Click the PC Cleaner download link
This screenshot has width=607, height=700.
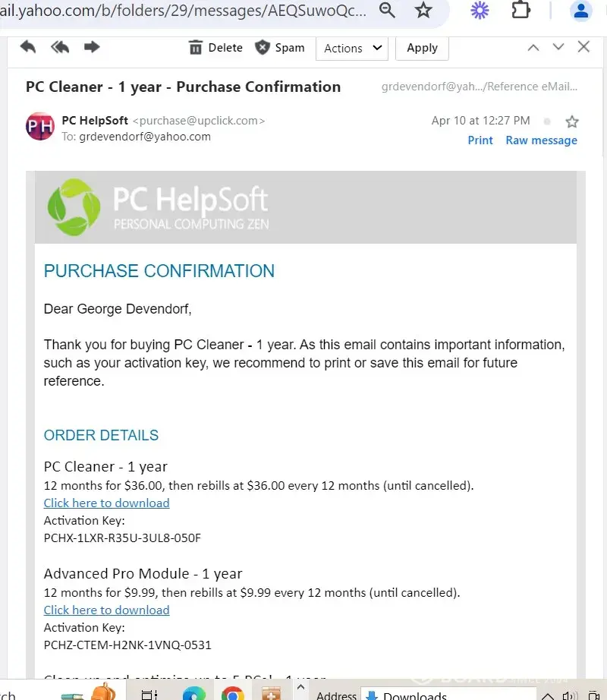click(x=106, y=503)
